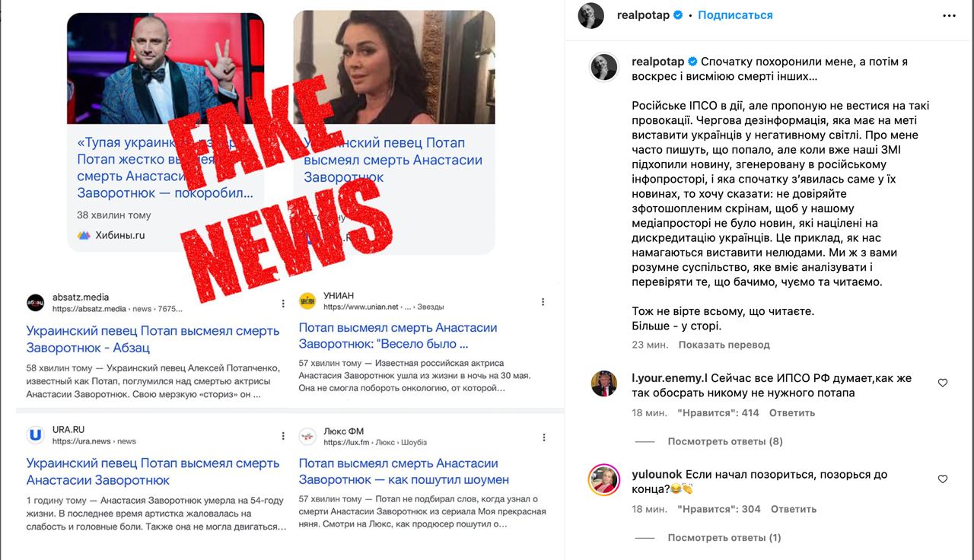Screen dimensions: 974x560
Task: Expand replies (8) under first comment
Action: coord(725,441)
